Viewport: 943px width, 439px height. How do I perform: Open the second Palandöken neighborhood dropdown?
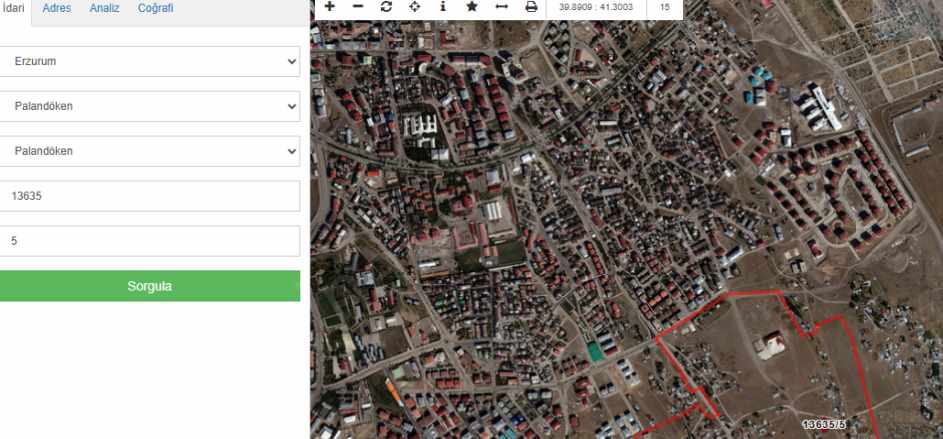point(149,151)
